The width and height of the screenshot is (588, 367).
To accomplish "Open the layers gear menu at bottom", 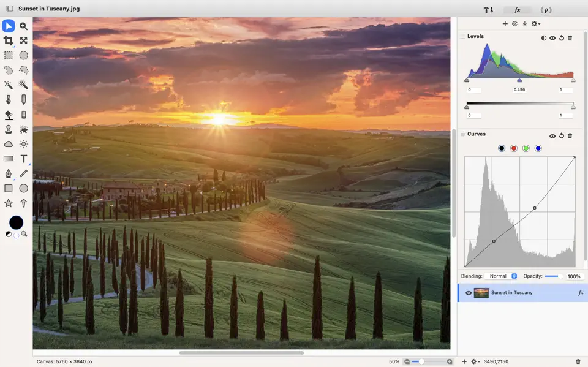I will click(475, 361).
